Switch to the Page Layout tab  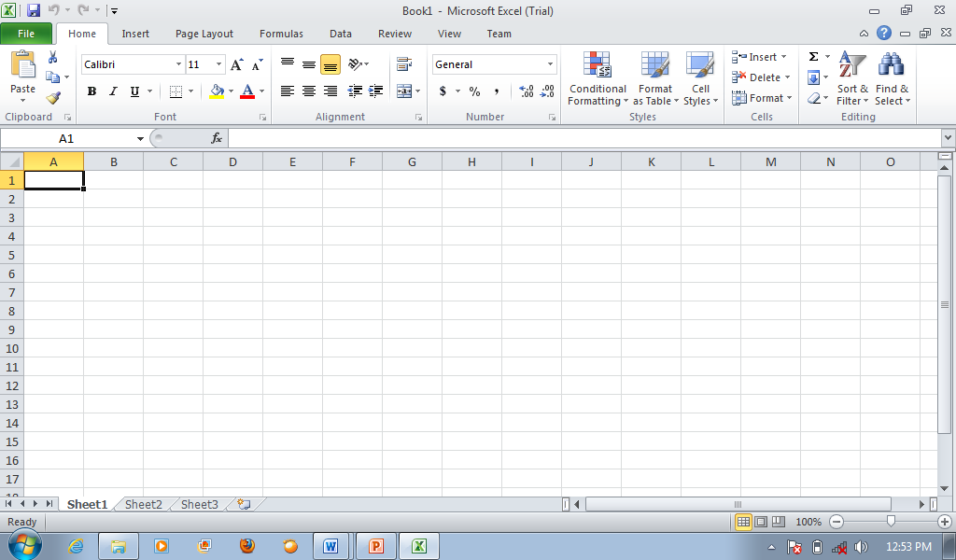click(204, 34)
